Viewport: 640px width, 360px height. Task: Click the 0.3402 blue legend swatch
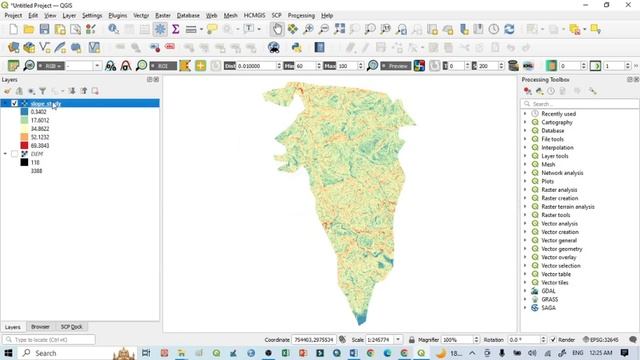click(x=24, y=111)
